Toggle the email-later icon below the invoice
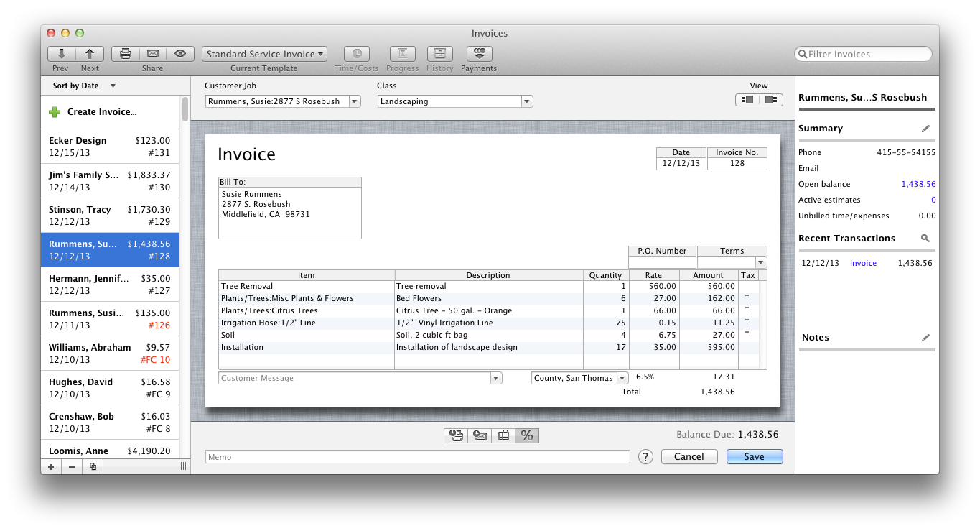The width and height of the screenshot is (980, 531). coord(480,435)
